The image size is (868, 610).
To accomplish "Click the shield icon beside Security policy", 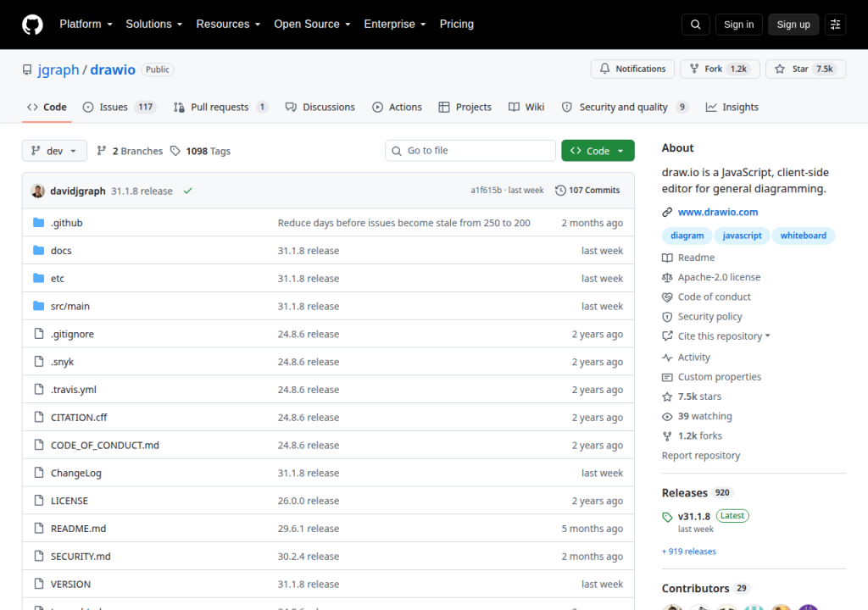I will pyautogui.click(x=667, y=317).
